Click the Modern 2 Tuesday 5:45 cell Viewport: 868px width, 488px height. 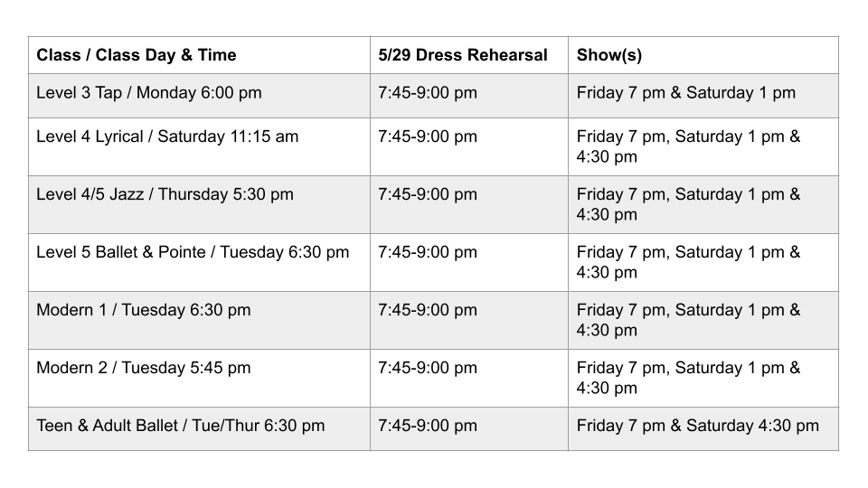pyautogui.click(x=199, y=378)
